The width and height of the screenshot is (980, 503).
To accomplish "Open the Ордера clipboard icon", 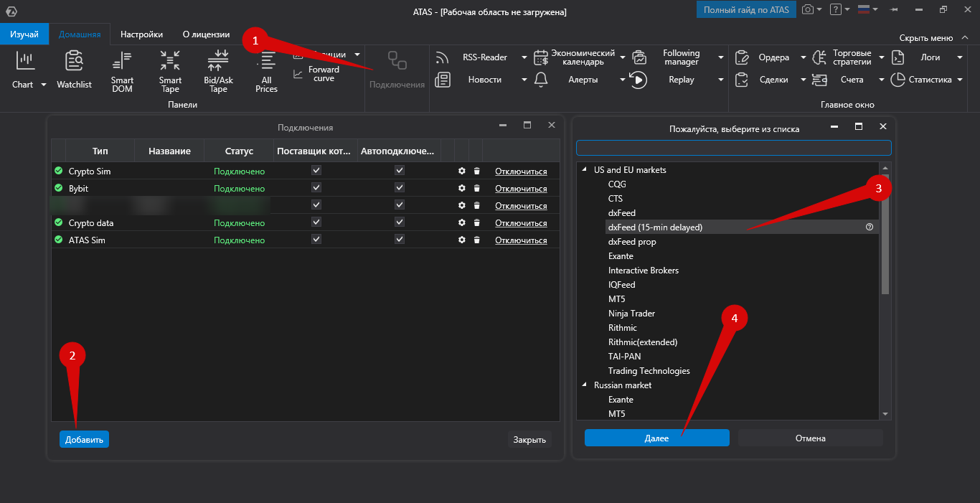I will (x=743, y=57).
